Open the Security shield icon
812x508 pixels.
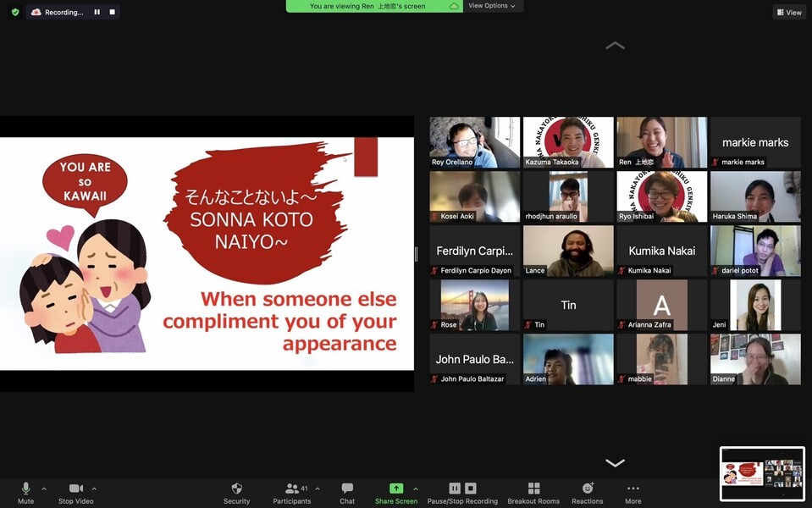236,489
